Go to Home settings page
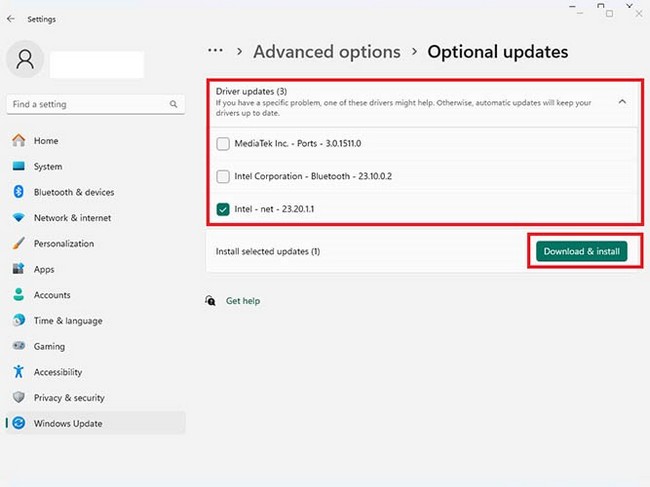The height and width of the screenshot is (487, 650). click(46, 141)
